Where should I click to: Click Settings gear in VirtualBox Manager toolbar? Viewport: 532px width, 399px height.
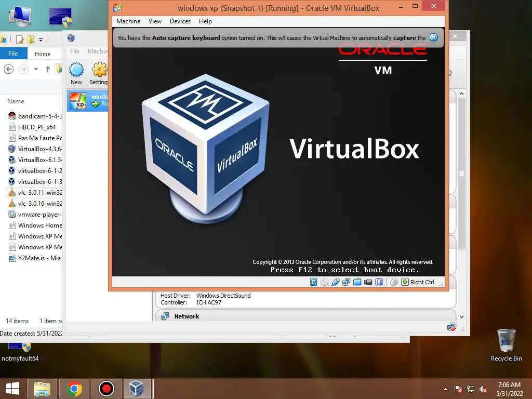click(x=99, y=73)
